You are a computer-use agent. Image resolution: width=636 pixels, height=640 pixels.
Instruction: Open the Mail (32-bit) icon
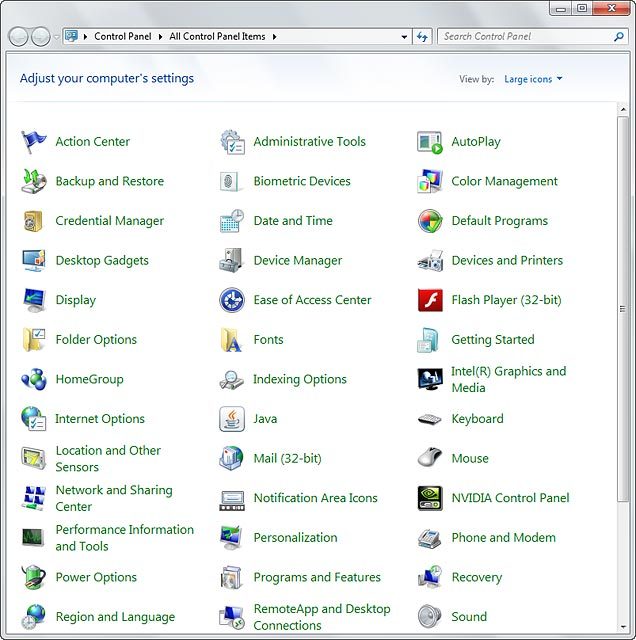[x=231, y=458]
